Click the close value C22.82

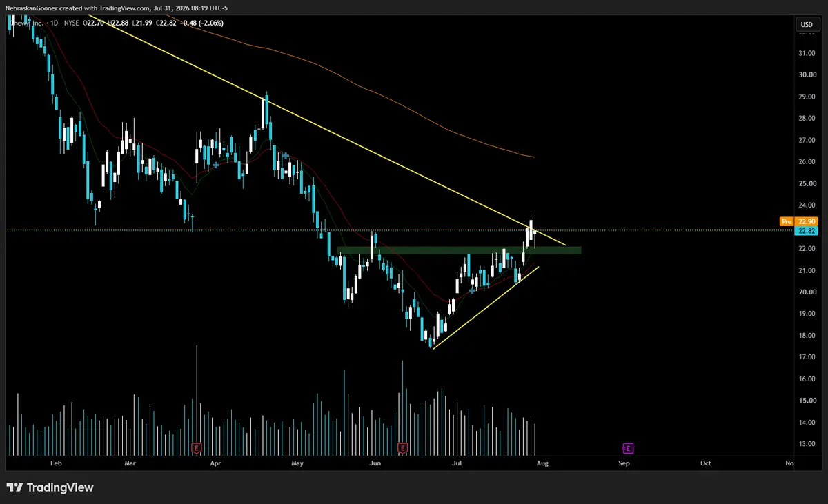point(168,23)
